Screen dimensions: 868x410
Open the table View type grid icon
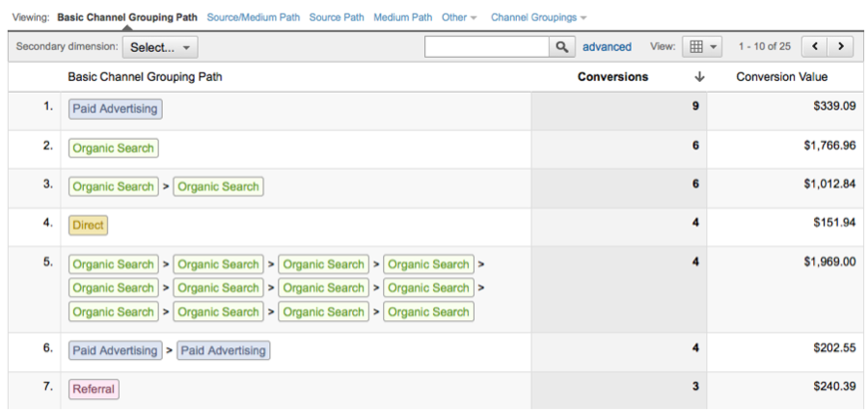[701, 46]
